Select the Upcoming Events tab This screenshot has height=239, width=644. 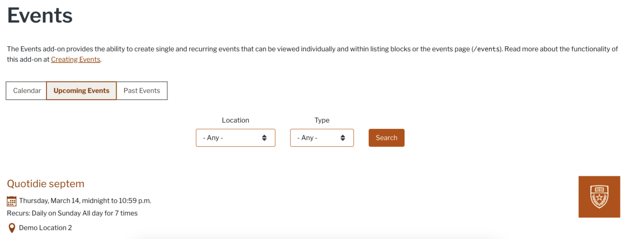[x=81, y=91]
